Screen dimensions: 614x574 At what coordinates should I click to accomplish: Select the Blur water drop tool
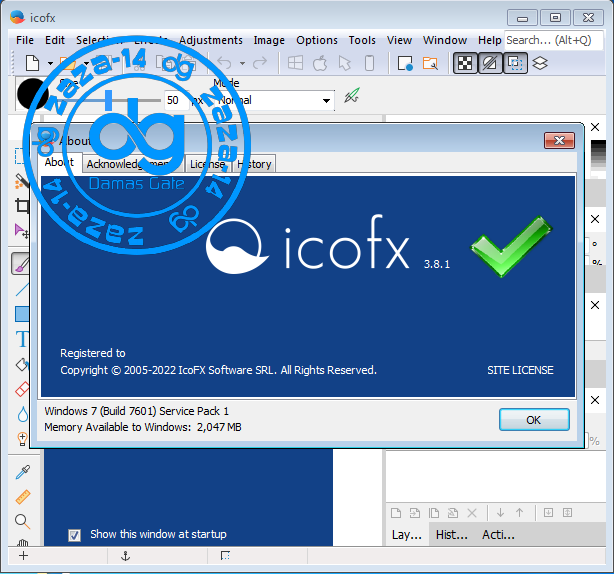tap(23, 414)
